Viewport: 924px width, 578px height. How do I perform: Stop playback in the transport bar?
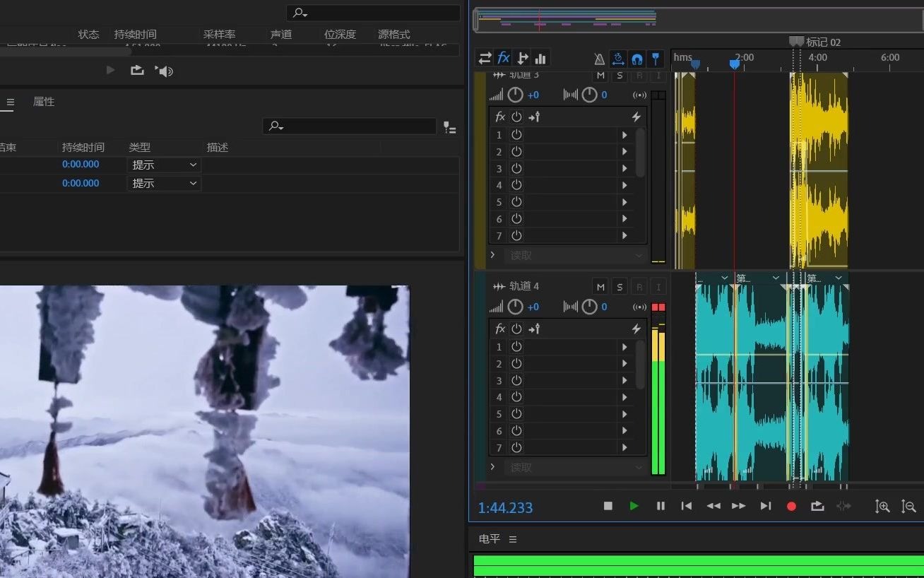[x=608, y=506]
